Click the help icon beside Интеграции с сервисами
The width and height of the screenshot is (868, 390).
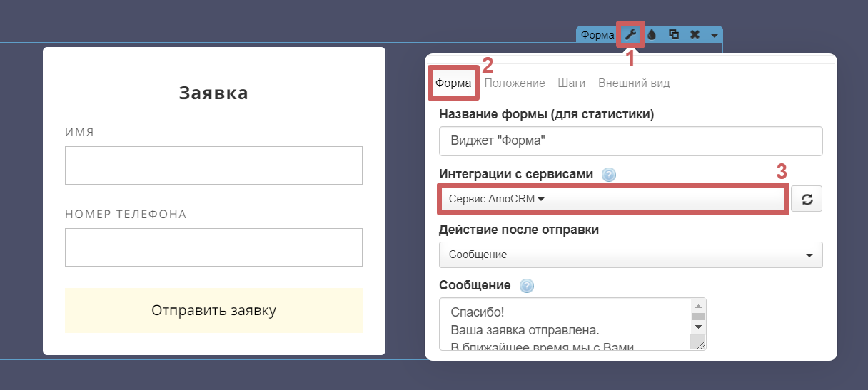pos(609,175)
